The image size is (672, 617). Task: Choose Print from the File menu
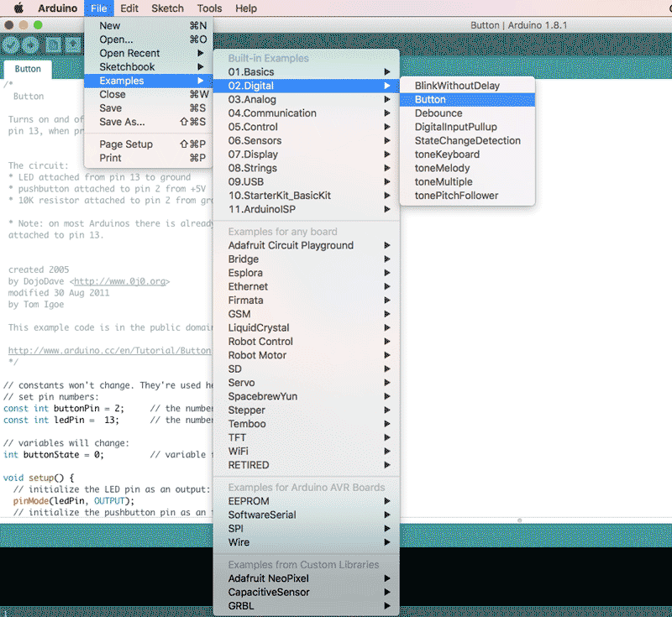(149, 158)
